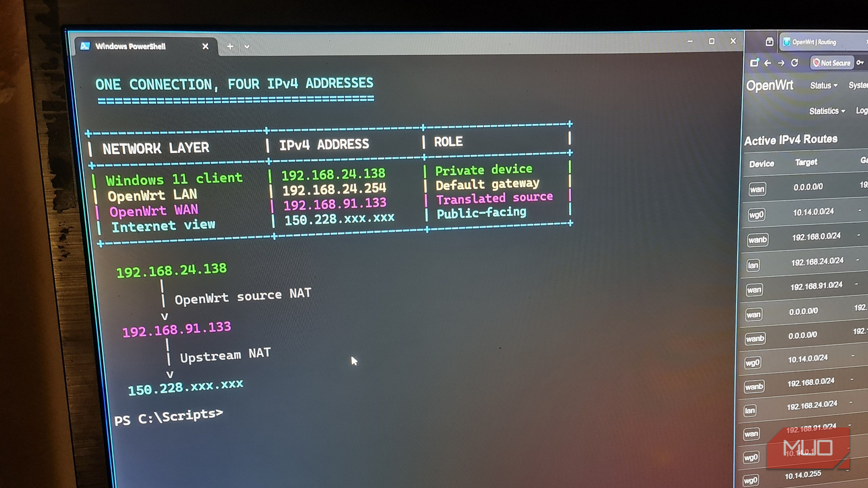Expand the Statistics menu in OpenWrt
Viewport: 868px width, 488px height.
click(x=827, y=111)
